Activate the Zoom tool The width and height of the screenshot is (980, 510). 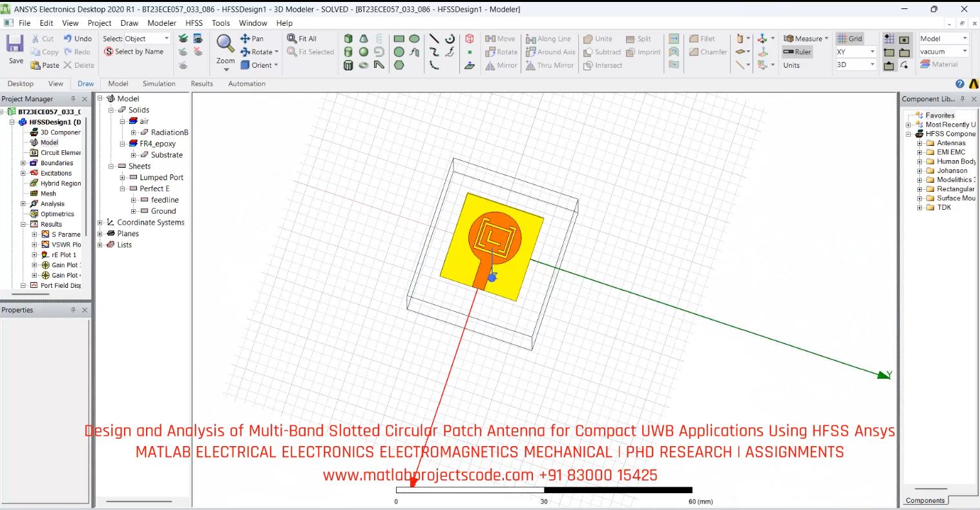coord(225,46)
